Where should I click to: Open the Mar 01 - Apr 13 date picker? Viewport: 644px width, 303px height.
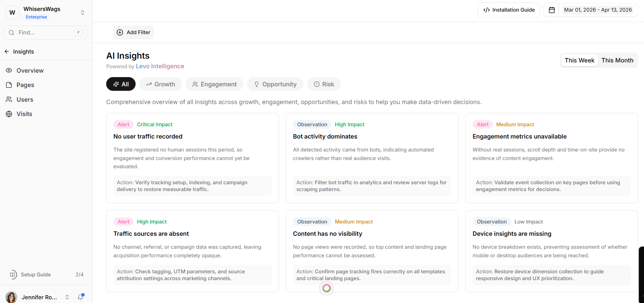pyautogui.click(x=598, y=10)
